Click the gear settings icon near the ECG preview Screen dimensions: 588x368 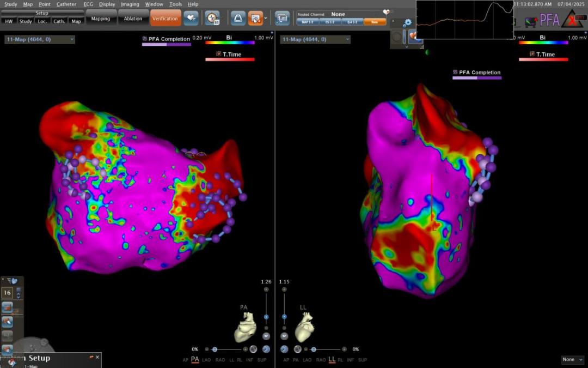(x=407, y=23)
